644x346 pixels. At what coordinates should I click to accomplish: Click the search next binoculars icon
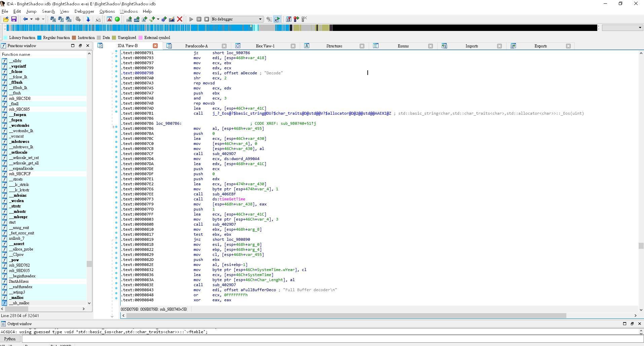click(x=78, y=19)
